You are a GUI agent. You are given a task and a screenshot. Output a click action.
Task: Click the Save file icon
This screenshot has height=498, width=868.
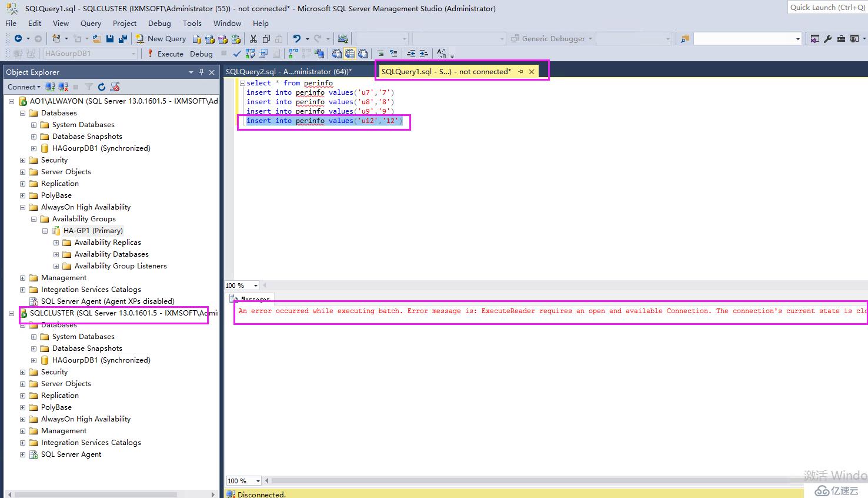tap(110, 39)
